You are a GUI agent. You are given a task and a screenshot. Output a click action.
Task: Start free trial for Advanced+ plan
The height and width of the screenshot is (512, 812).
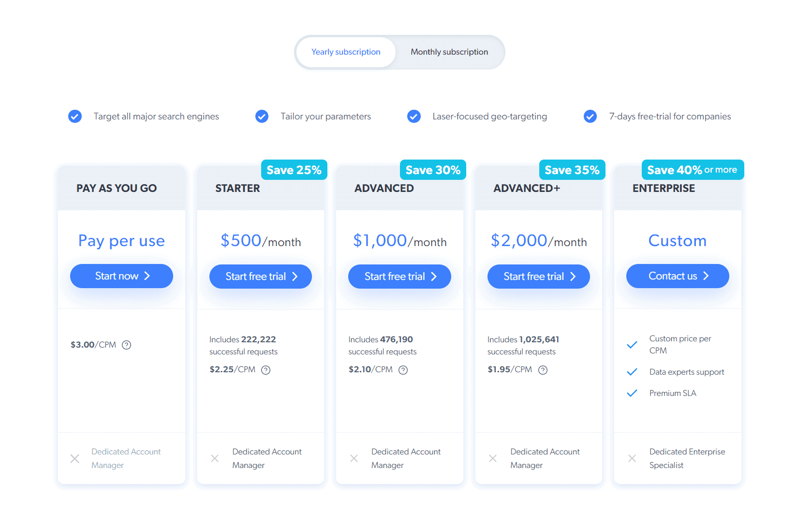(539, 277)
